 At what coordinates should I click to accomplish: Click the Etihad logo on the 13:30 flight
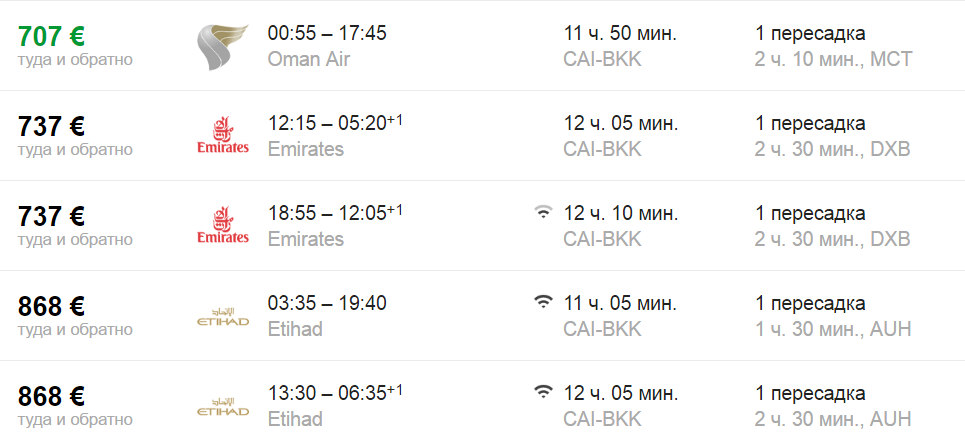(223, 407)
